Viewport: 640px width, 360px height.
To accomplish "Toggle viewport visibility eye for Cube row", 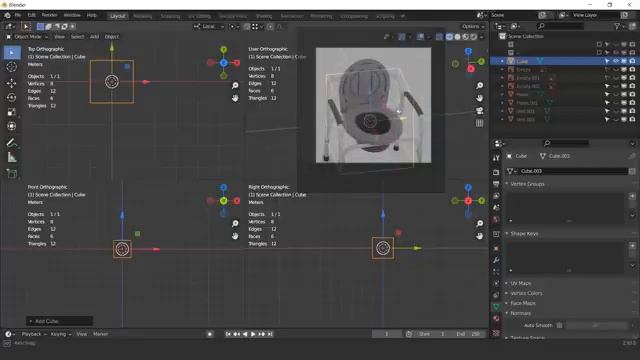I will point(616,61).
